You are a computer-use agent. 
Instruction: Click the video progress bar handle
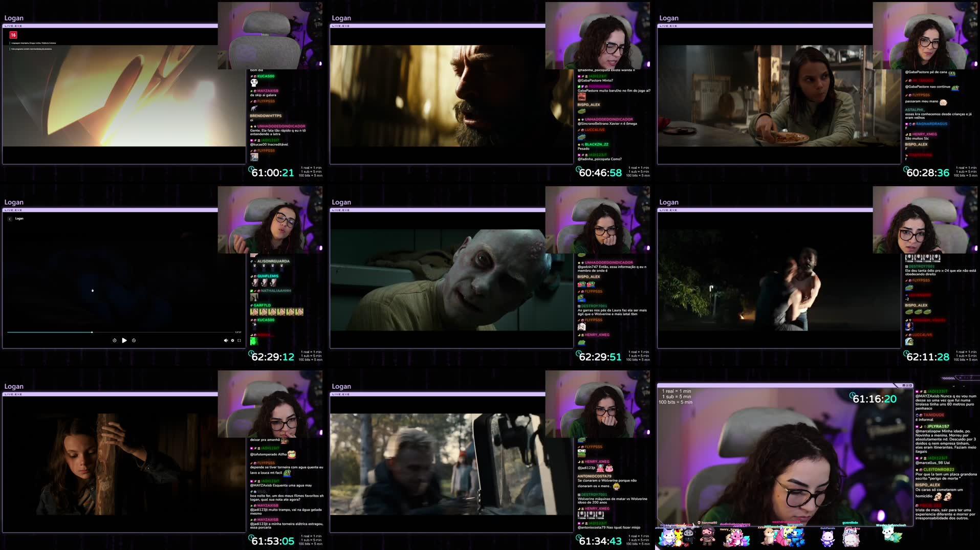[x=92, y=332]
